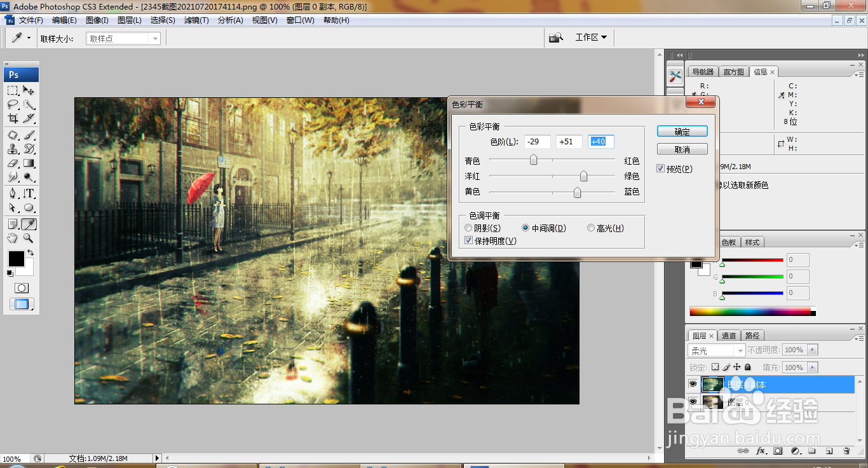Select the Zoom magnifier tool
Viewport: 868px width, 468px height.
(29, 238)
